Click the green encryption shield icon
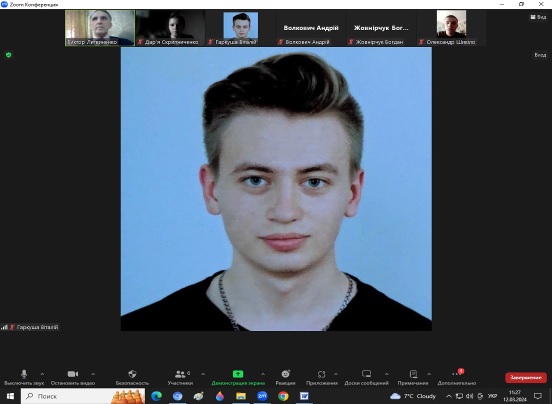The image size is (552, 404). coord(9,55)
